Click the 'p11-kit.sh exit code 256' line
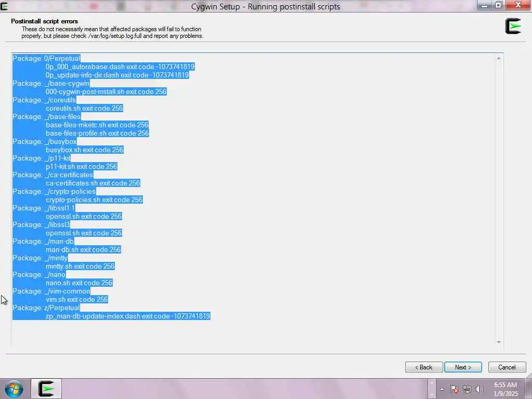 point(82,166)
